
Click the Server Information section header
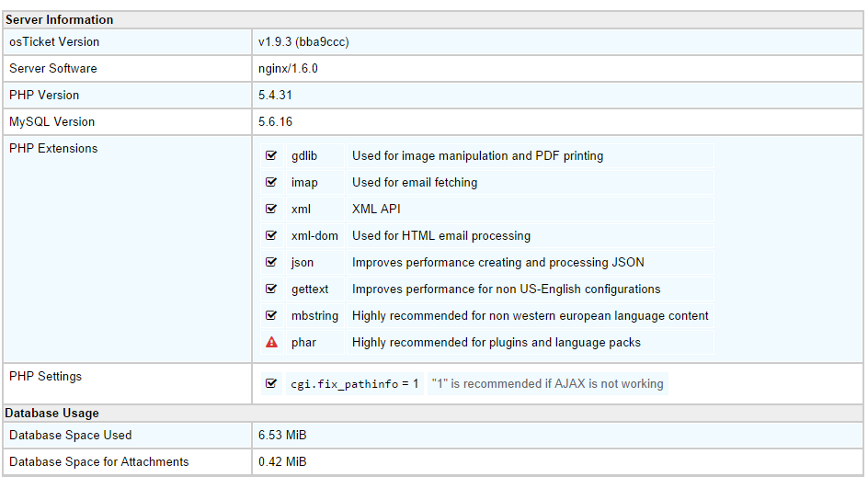pyautogui.click(x=60, y=19)
